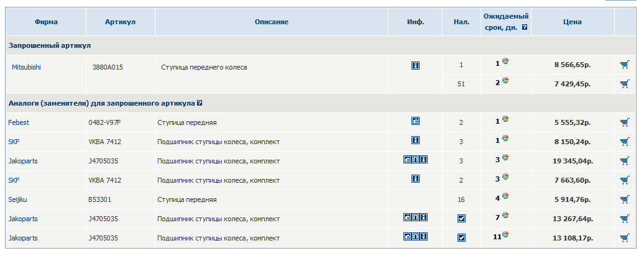The height and width of the screenshot is (256, 644).
Task: Sort by Цена column header
Action: [x=572, y=22]
